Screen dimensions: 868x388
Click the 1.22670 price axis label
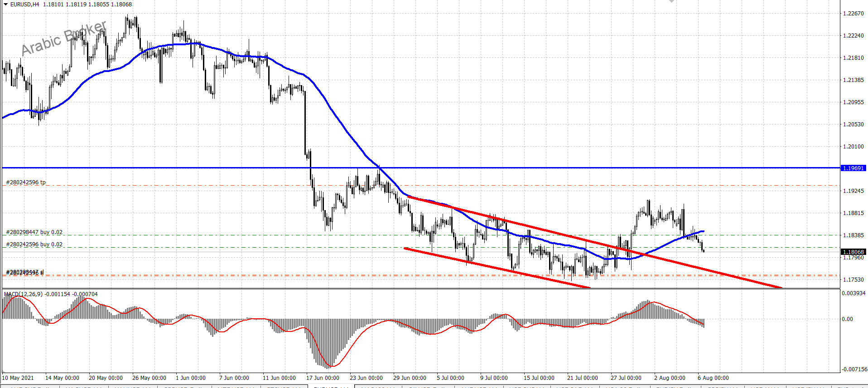pyautogui.click(x=853, y=14)
